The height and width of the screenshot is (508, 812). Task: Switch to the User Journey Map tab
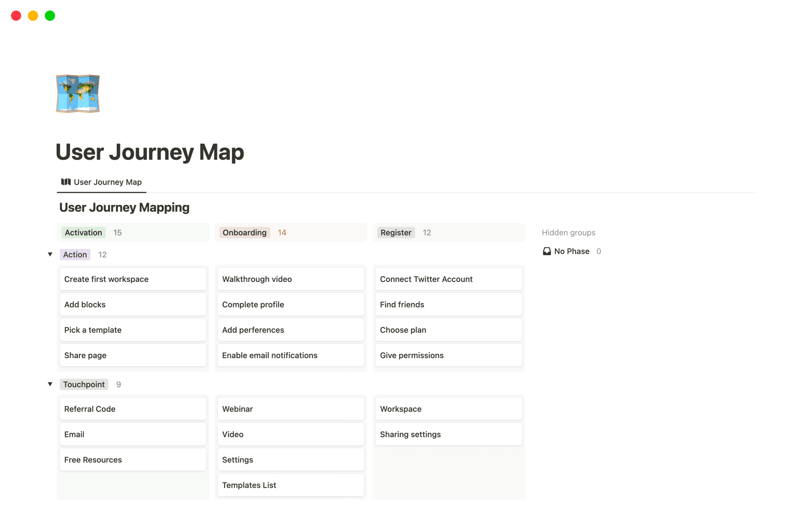[107, 182]
